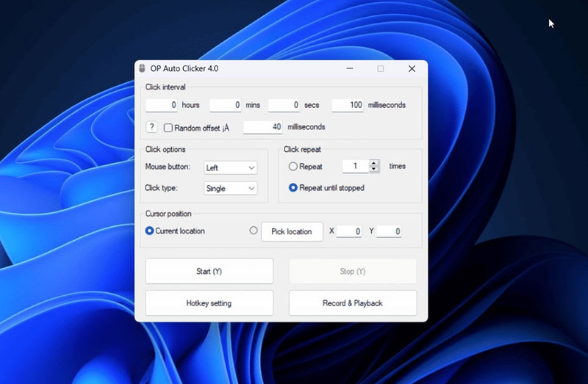Choose the Current location radio button
This screenshot has width=588, height=384.
click(x=149, y=231)
